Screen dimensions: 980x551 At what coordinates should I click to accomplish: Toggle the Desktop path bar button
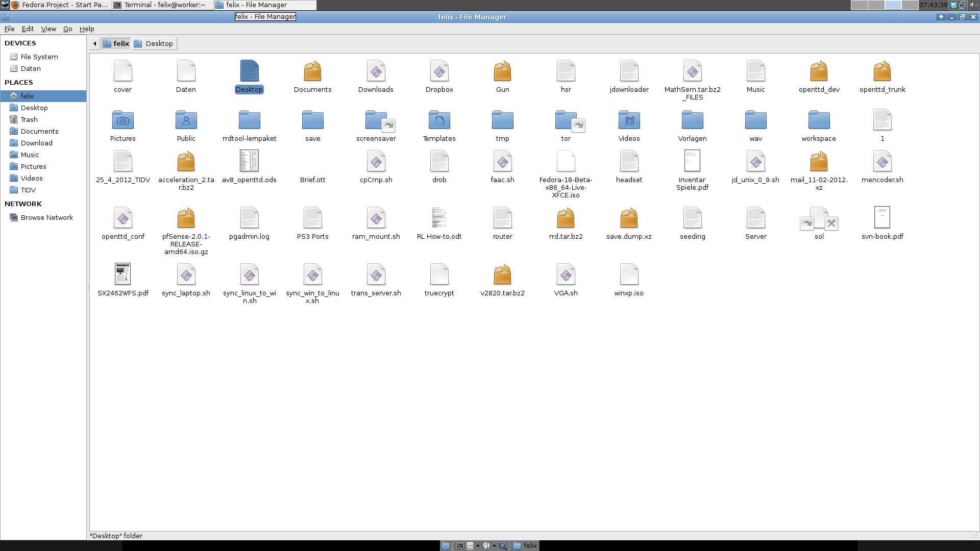[x=154, y=44]
